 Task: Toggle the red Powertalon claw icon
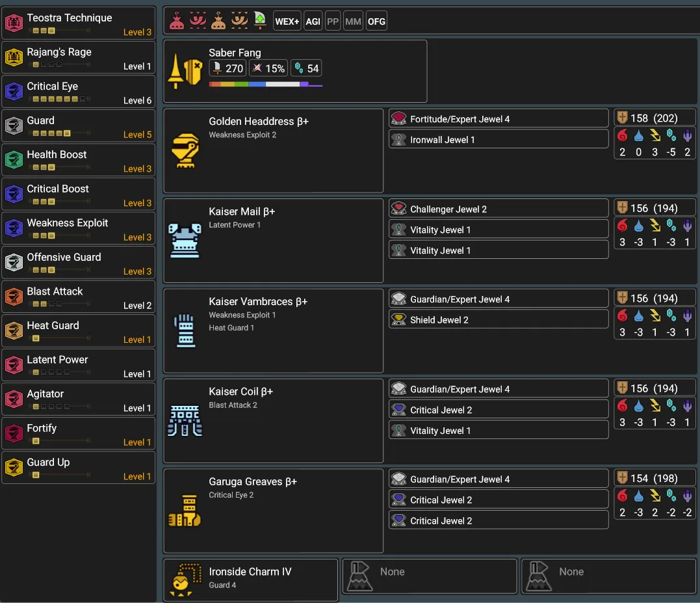pos(198,21)
